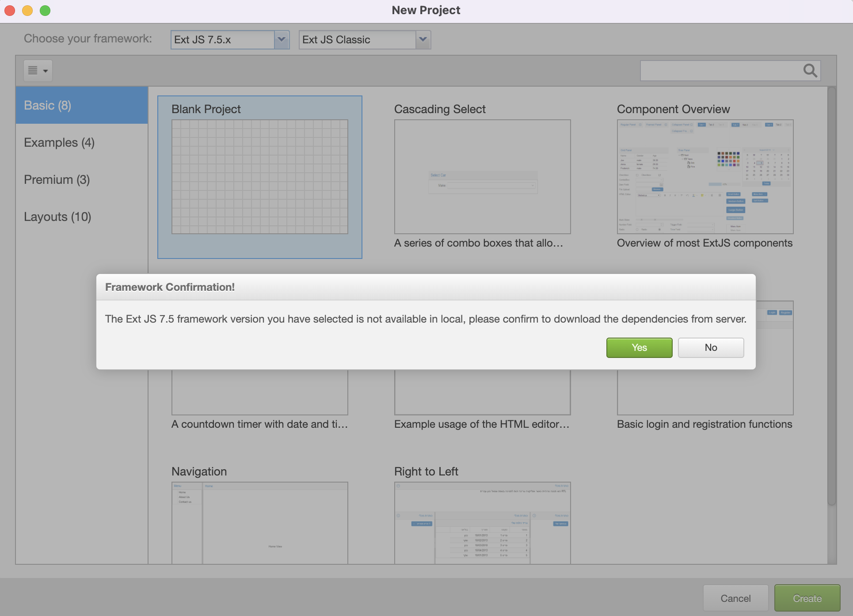Select the Examples (4) category
The height and width of the screenshot is (616, 853).
tap(82, 142)
